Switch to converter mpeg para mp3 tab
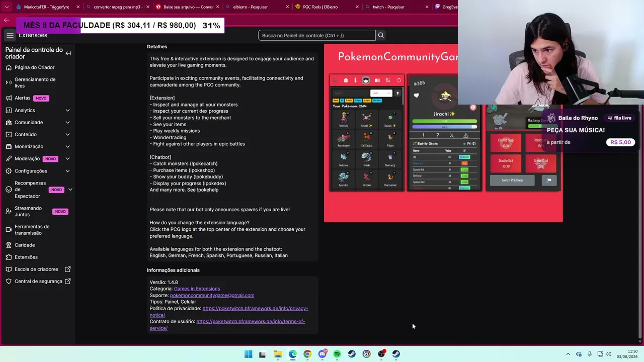 tap(117, 7)
